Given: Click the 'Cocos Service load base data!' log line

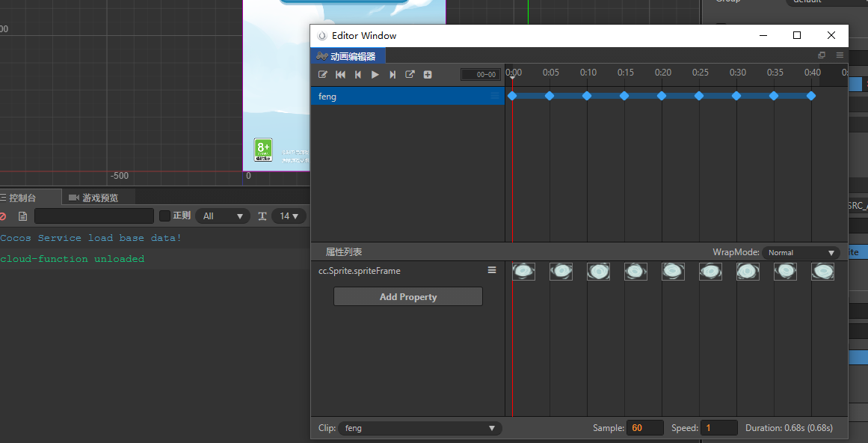Looking at the screenshot, I should coord(90,238).
